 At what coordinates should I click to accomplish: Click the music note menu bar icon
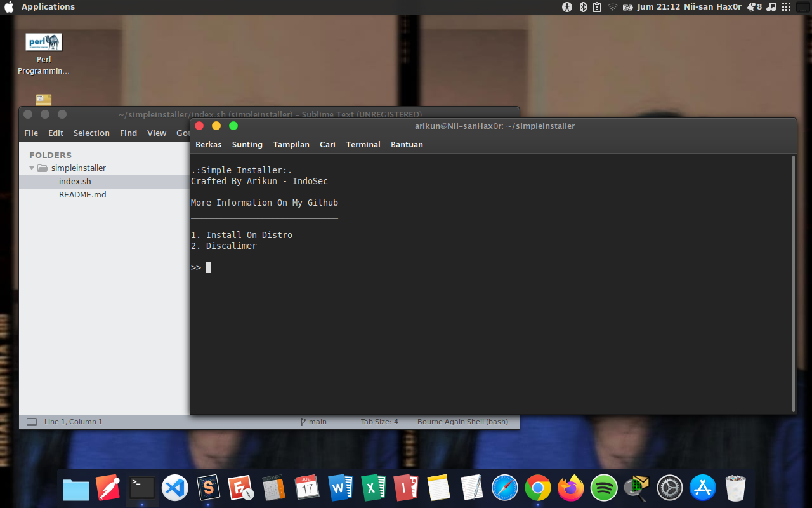[770, 7]
